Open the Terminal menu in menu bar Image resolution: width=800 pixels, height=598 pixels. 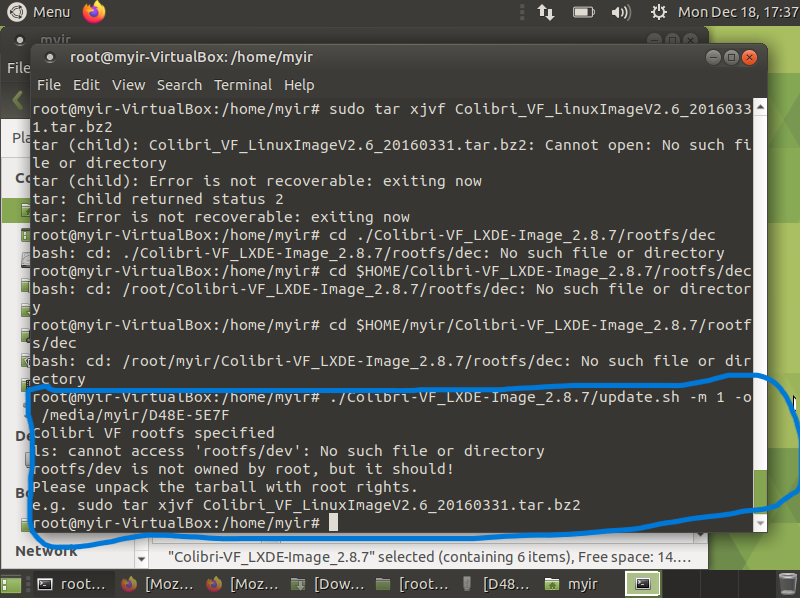coord(242,85)
